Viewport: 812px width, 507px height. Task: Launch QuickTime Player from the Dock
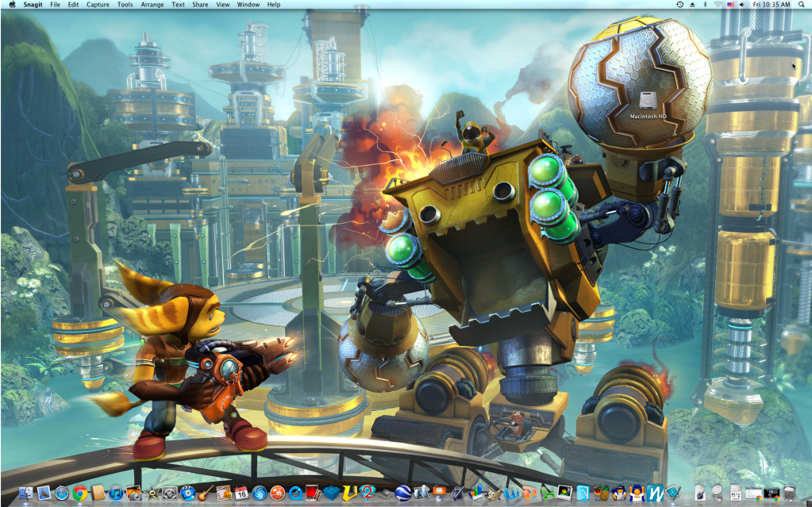pos(296,493)
